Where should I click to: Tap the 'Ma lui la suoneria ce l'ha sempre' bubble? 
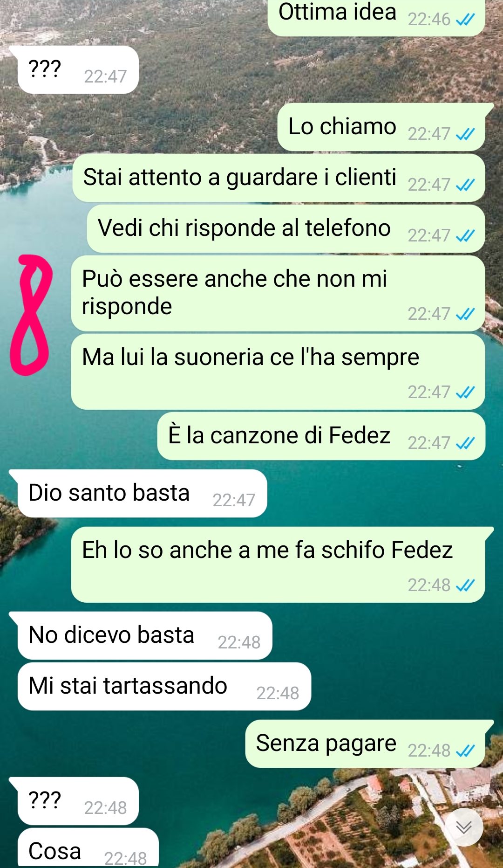click(x=278, y=372)
